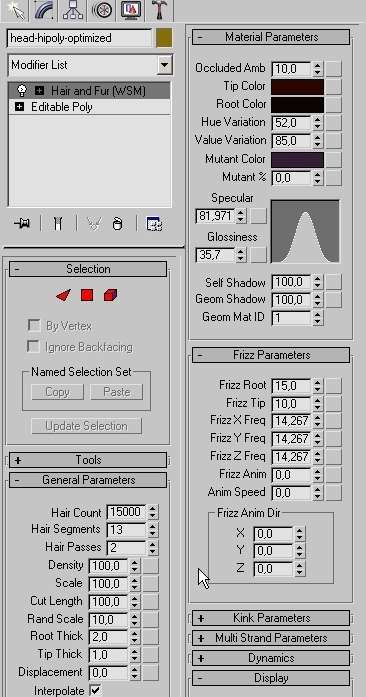Expand the Tools rollout

coord(88,460)
